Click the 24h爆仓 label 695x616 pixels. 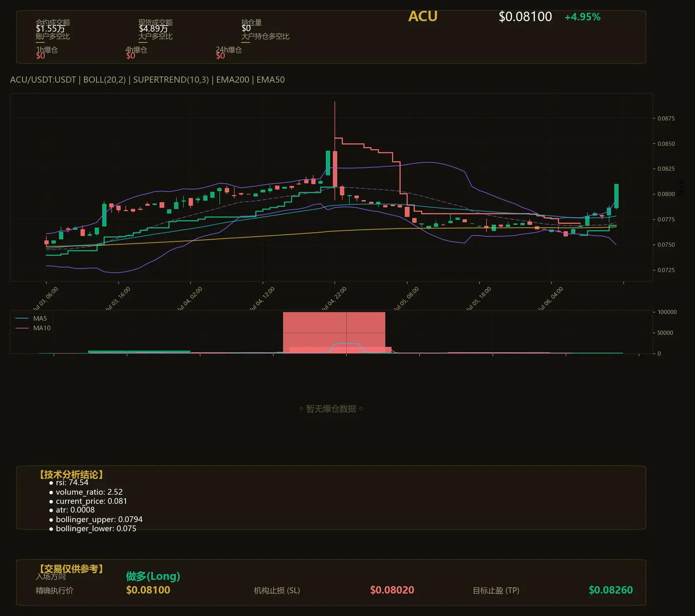[x=229, y=50]
